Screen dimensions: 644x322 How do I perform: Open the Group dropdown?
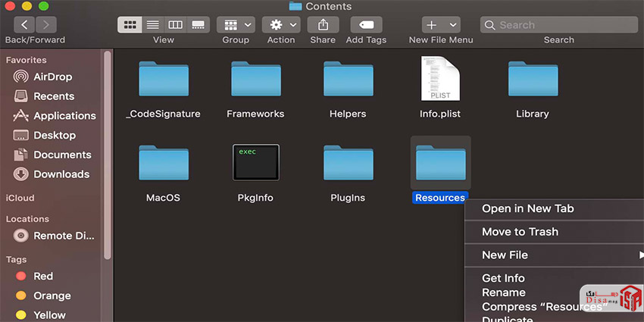click(x=236, y=25)
